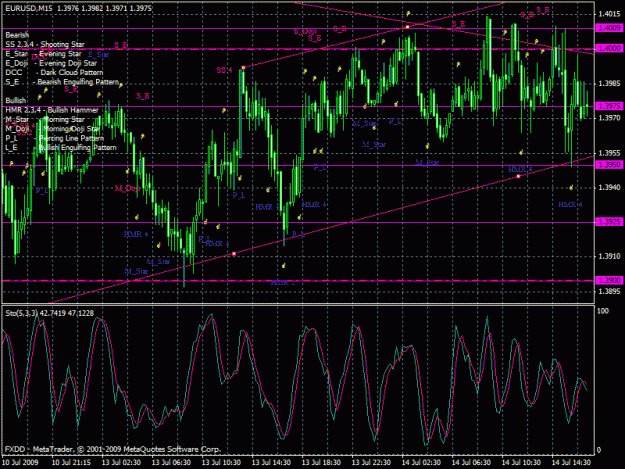The height and width of the screenshot is (469, 625).
Task: Click the magenta 1.4009 price level label
Action: (609, 28)
